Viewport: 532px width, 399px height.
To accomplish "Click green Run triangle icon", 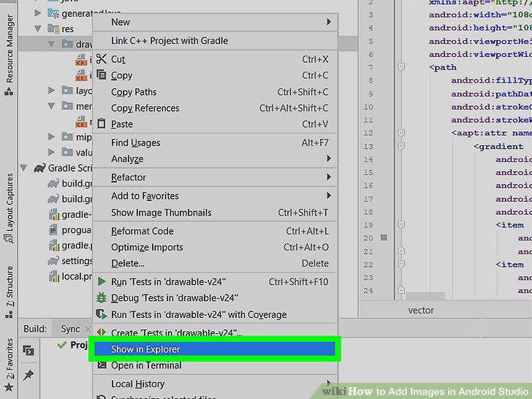I will tap(101, 281).
